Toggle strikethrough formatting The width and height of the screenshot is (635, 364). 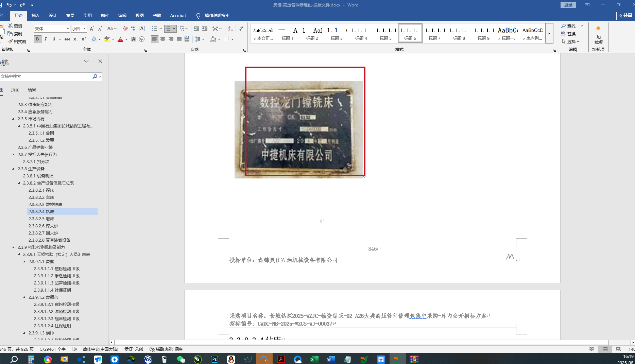coord(67,39)
